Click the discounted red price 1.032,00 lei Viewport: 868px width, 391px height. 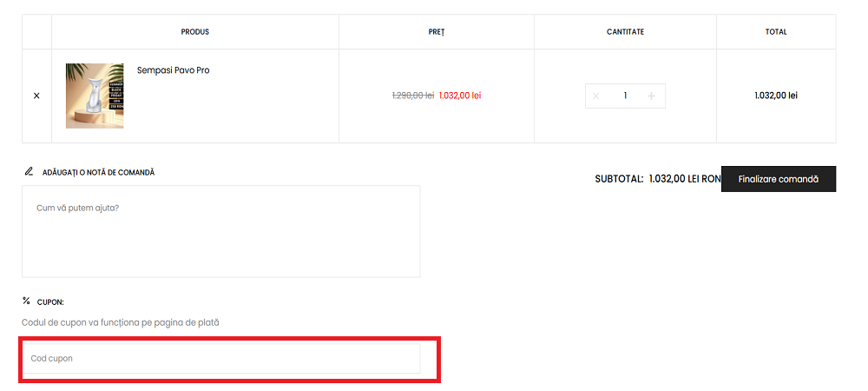459,96
